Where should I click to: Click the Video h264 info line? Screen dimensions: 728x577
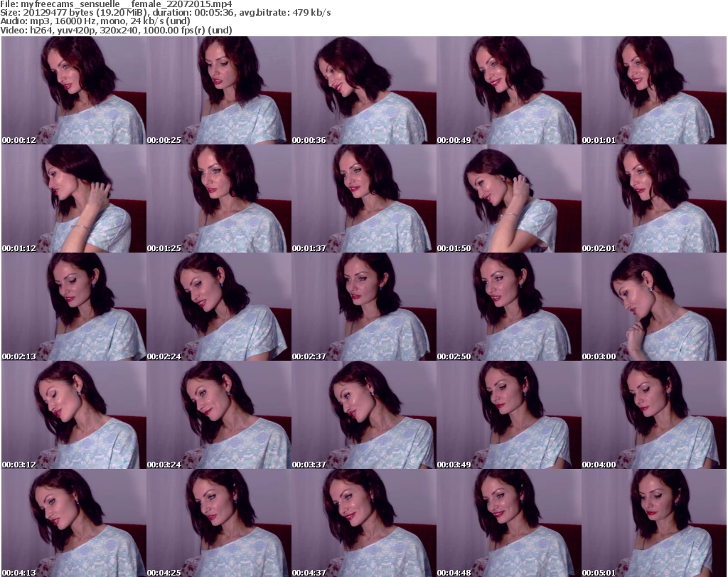click(116, 30)
